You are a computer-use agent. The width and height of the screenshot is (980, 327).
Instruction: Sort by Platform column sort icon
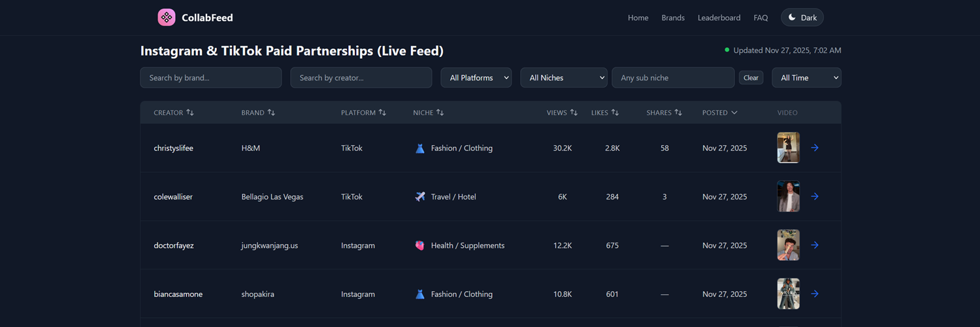[x=382, y=112]
